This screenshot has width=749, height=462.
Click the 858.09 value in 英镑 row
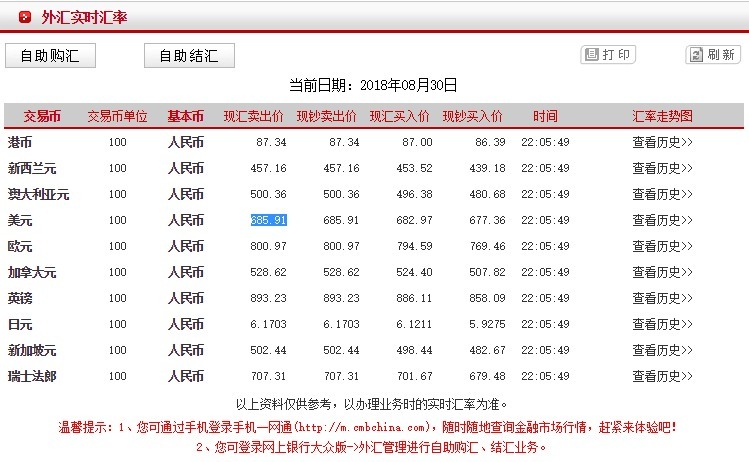[487, 298]
